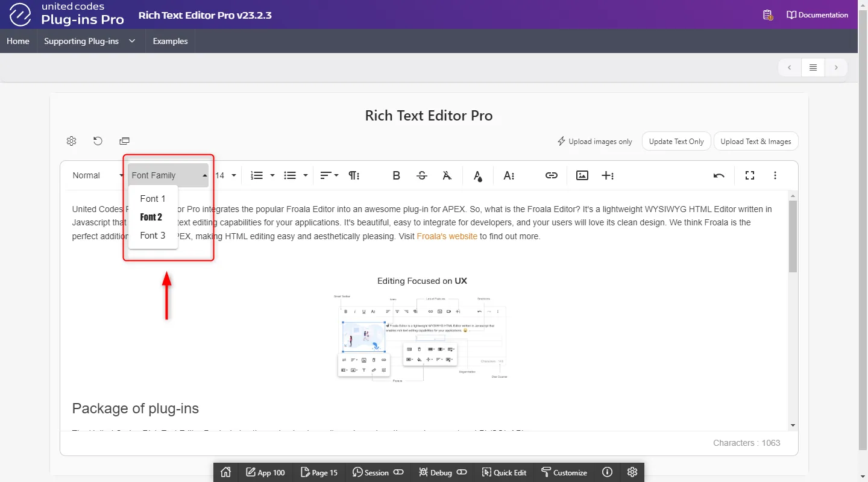The width and height of the screenshot is (868, 482).
Task: Open the Normal paragraph format dropdown
Action: (96, 175)
